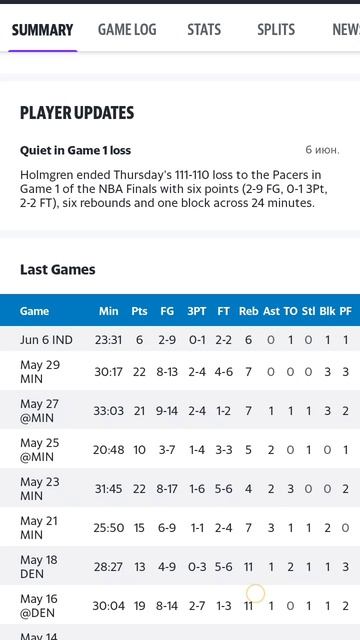The image size is (360, 640).
Task: Open the May 23 MIN game row
Action: tap(180, 489)
